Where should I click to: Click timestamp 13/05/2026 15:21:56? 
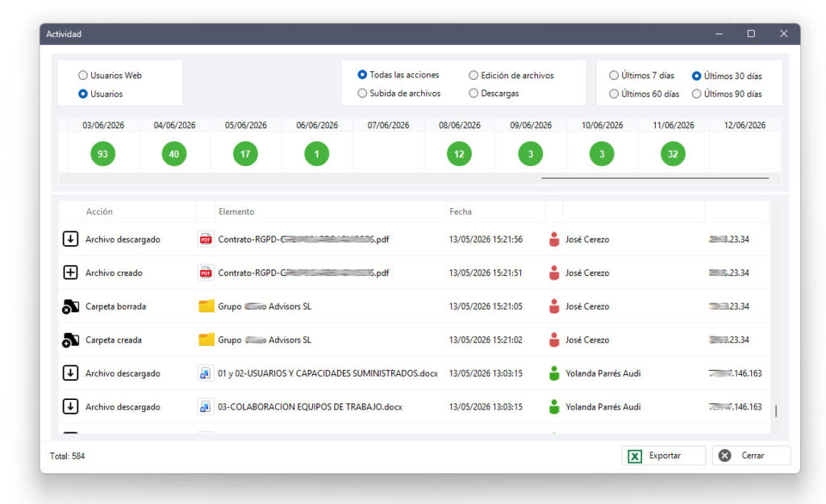486,239
